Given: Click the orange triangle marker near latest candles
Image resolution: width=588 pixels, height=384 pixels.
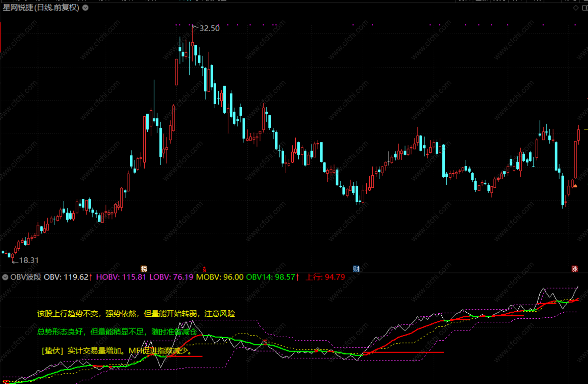Looking at the screenshot, I should 575,186.
